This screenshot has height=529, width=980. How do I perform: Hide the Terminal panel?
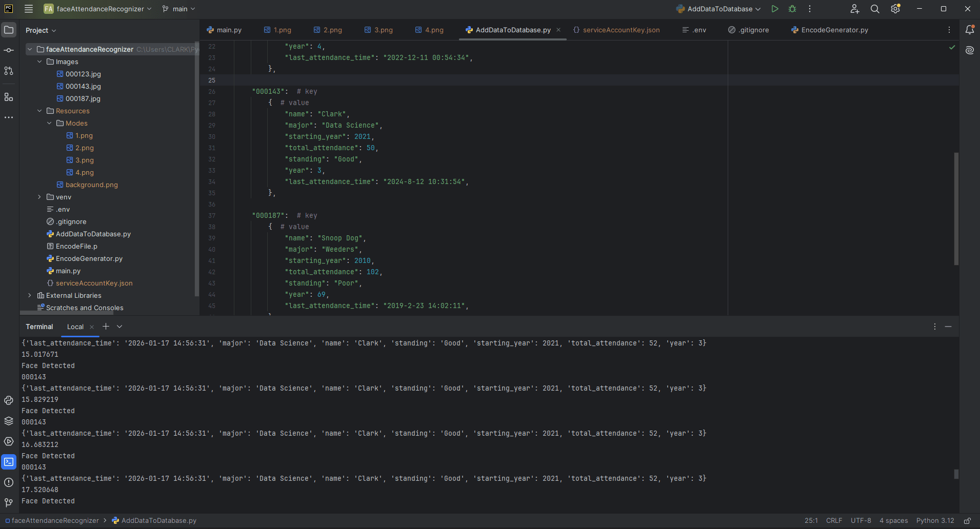click(x=948, y=327)
